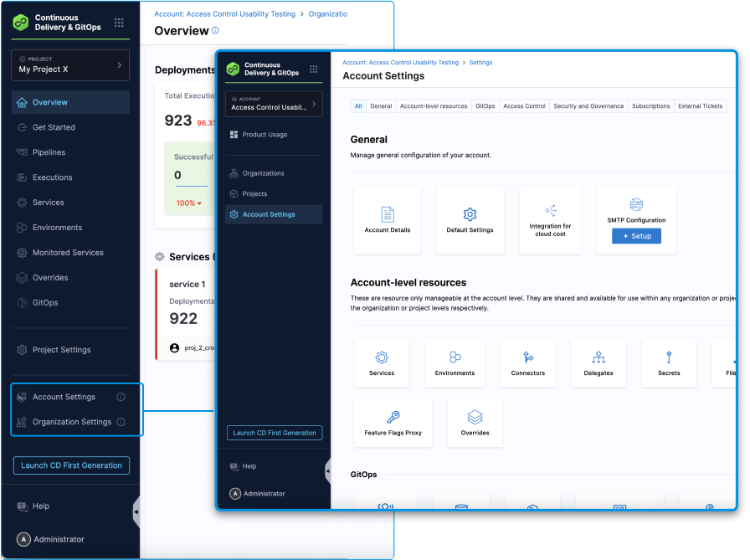750x560 pixels.
Task: Open Default Settings card
Action: (x=470, y=220)
